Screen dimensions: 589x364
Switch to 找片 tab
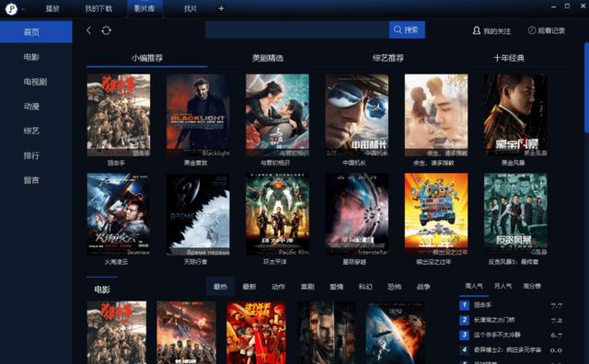(191, 8)
